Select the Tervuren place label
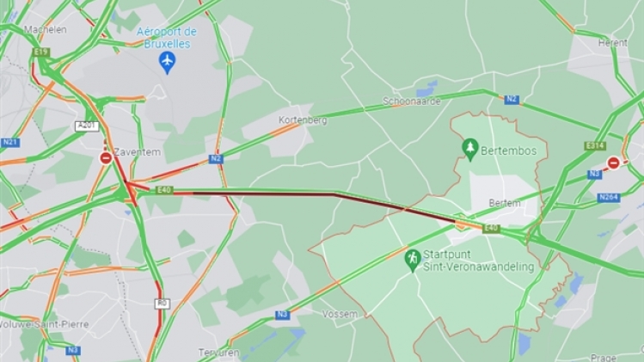This screenshot has width=644, height=362. (219, 353)
